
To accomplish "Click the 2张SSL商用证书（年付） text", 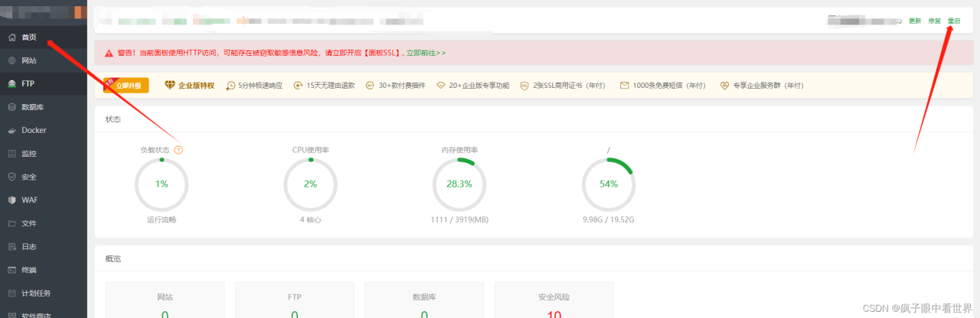I will click(x=569, y=86).
